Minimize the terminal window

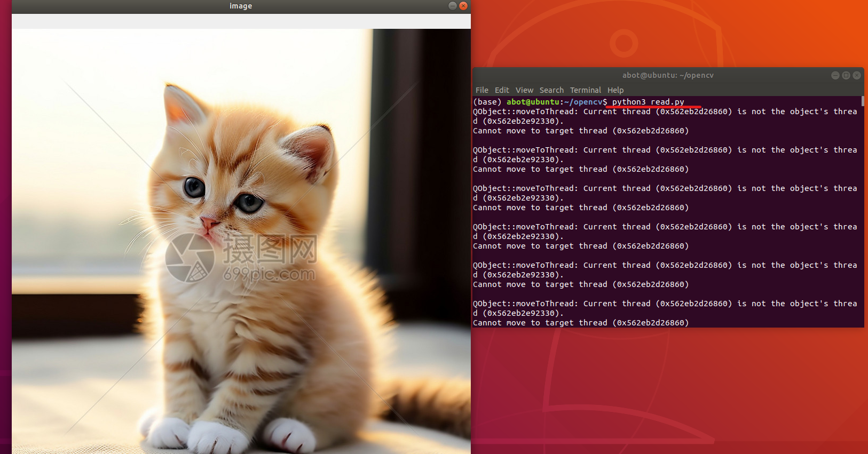pyautogui.click(x=835, y=75)
